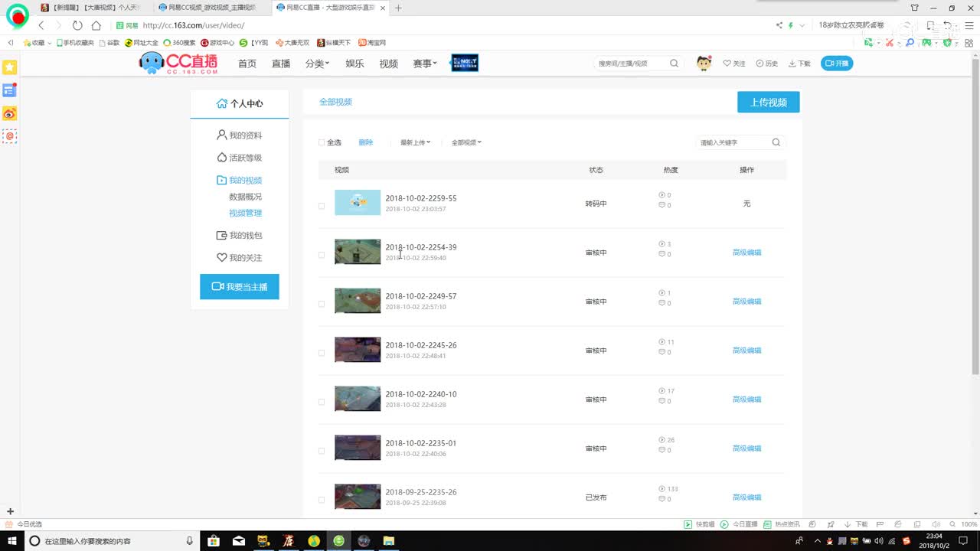
Task: Click the 我要当主播 button
Action: click(240, 286)
